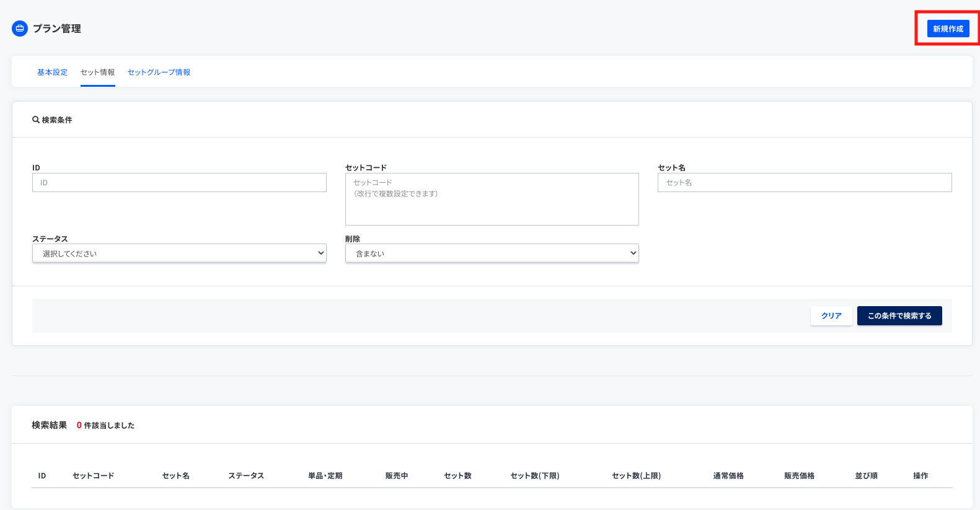
Task: Click into the セットコード textarea
Action: (492, 199)
